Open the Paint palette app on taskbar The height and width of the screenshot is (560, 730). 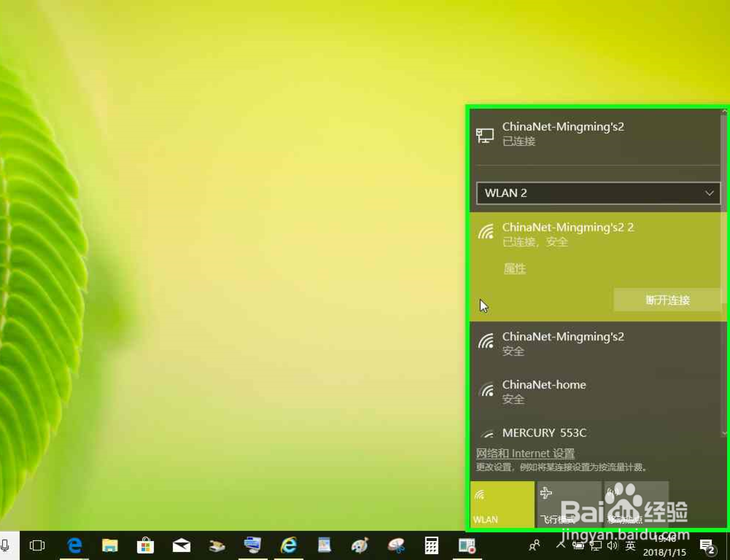tap(360, 545)
